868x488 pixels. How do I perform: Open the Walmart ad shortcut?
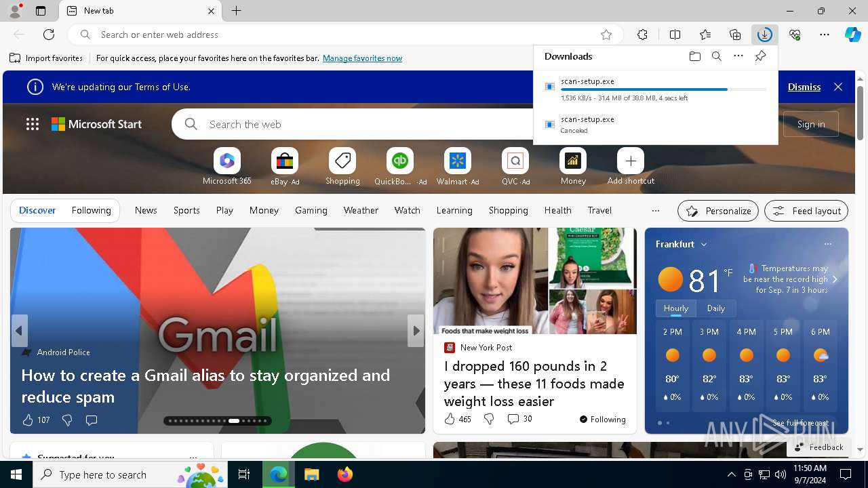click(458, 166)
